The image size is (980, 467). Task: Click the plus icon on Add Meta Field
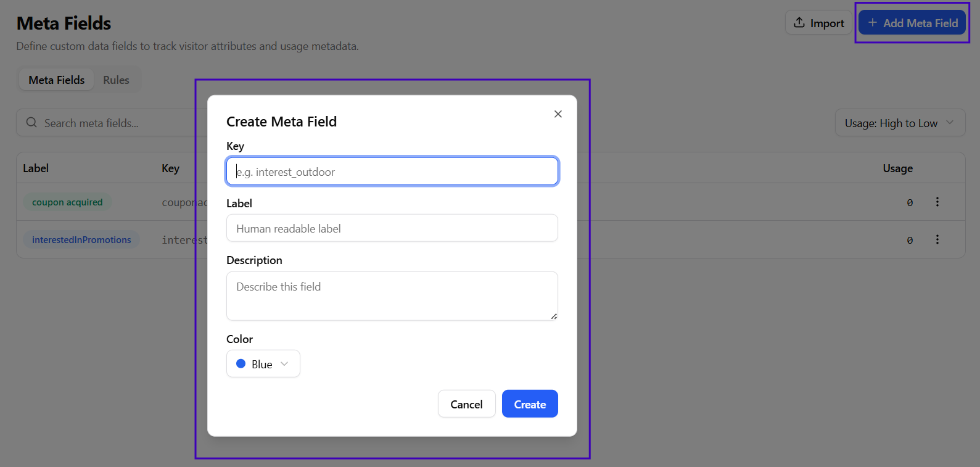[x=872, y=22]
